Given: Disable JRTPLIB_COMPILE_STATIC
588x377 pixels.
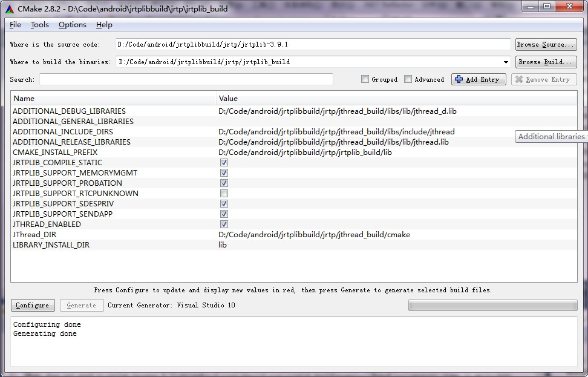Looking at the screenshot, I should (x=224, y=162).
